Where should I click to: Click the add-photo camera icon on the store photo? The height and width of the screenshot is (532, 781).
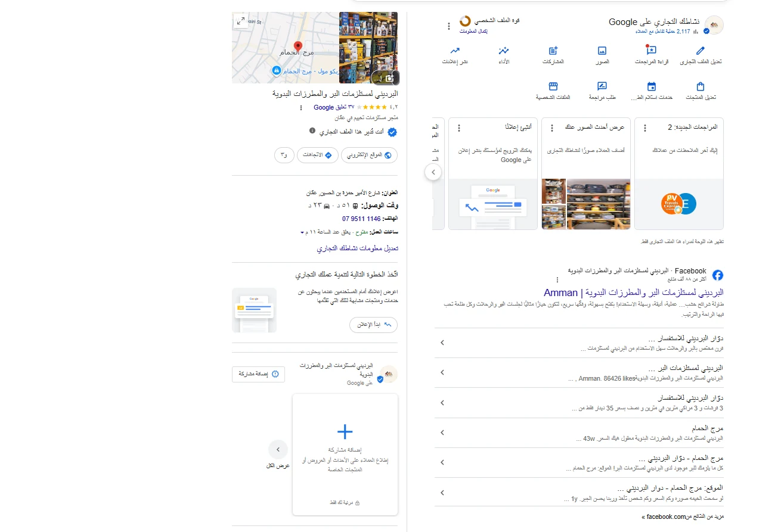click(x=389, y=78)
